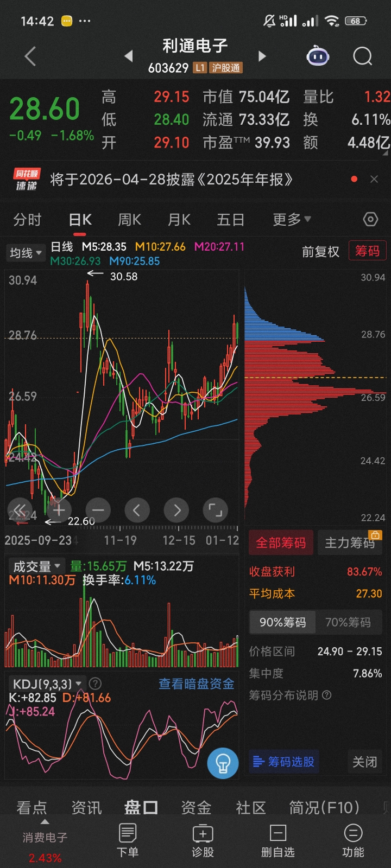391x868 pixels.
Task: Shift chart right with right chevron button
Action: [176, 510]
